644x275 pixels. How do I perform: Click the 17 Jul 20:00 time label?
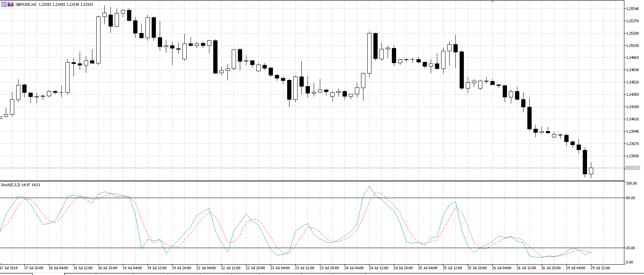click(34, 268)
